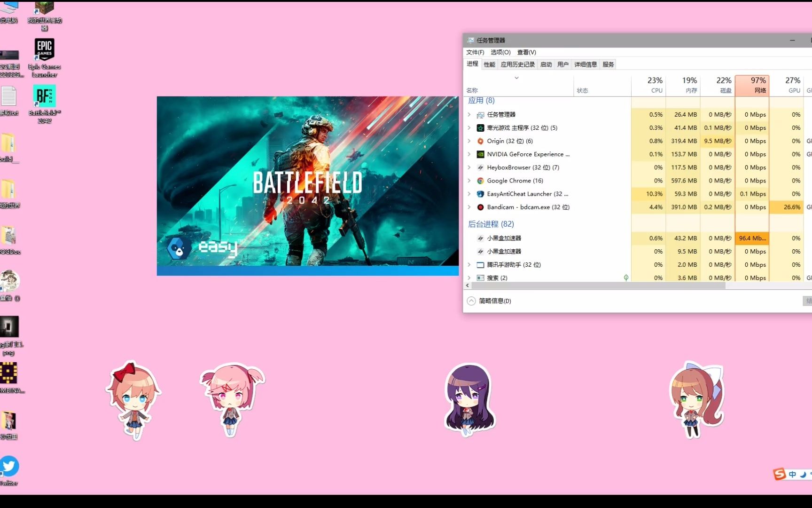812x508 pixels.
Task: Expand the Bandicam bdcam.exe group
Action: (x=469, y=207)
